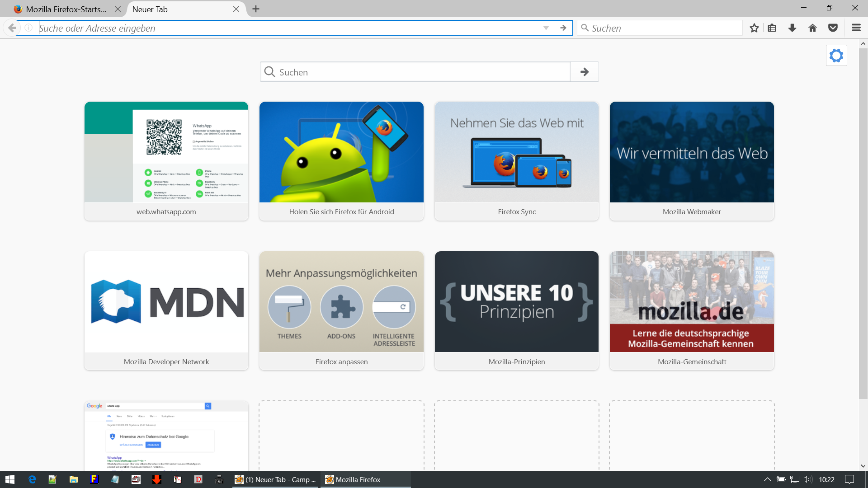This screenshot has height=488, width=868.
Task: Open the hamburger menu
Action: [856, 28]
